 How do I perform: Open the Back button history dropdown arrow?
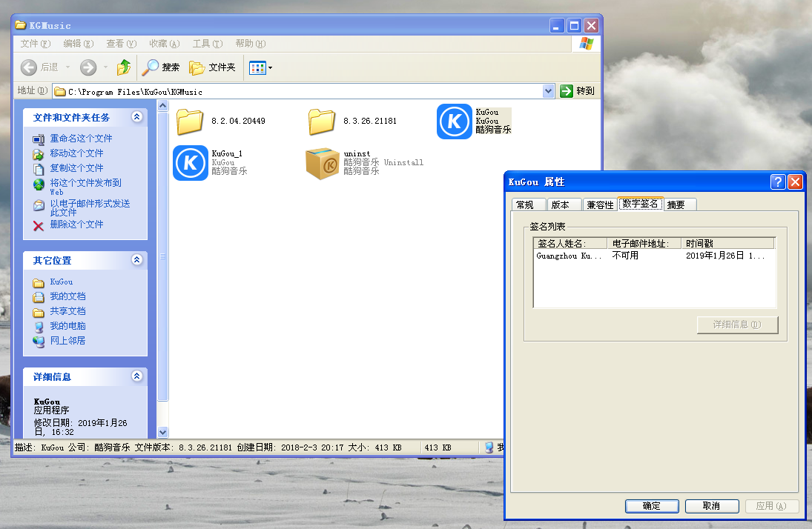coord(67,67)
